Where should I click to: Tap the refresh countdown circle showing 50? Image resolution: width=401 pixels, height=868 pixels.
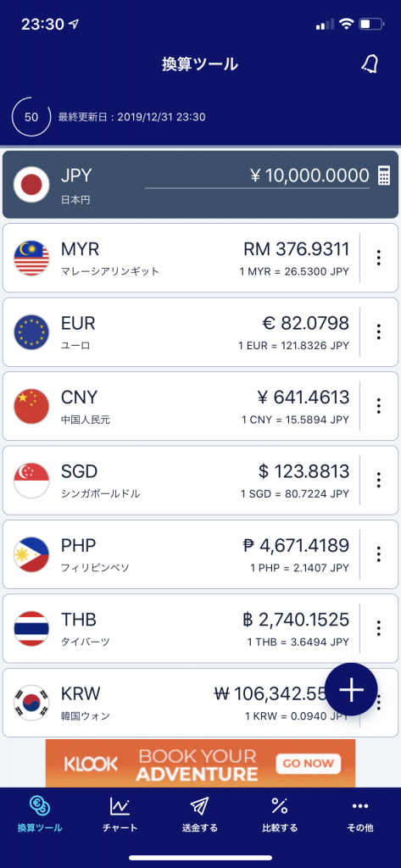point(31,117)
